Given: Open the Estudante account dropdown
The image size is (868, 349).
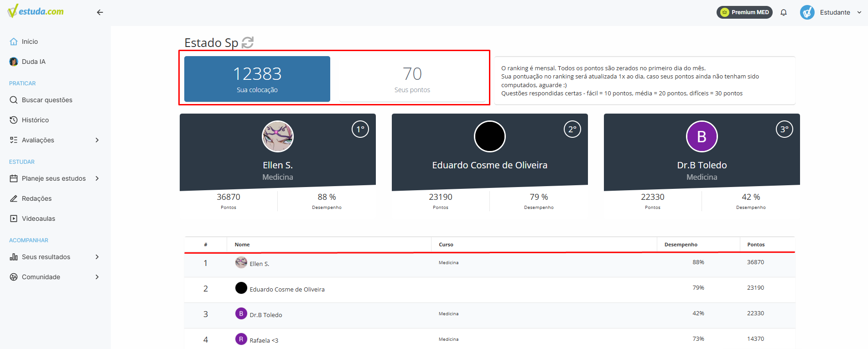Looking at the screenshot, I should pos(831,12).
